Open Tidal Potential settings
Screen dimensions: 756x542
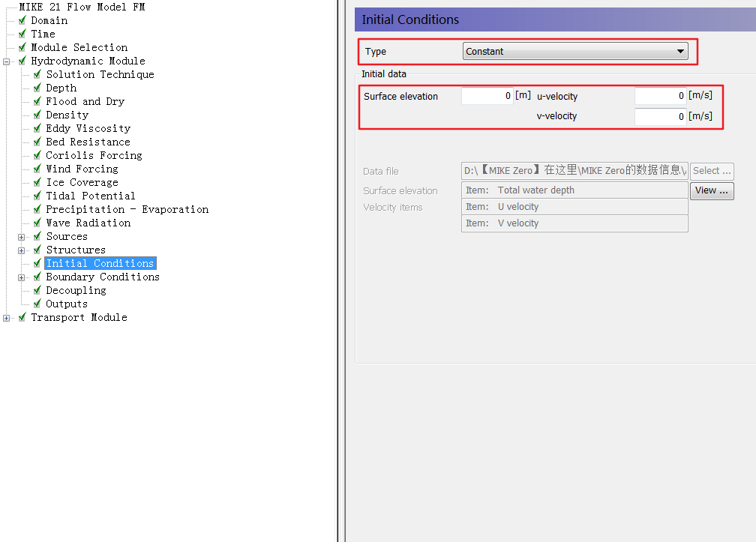click(x=91, y=196)
